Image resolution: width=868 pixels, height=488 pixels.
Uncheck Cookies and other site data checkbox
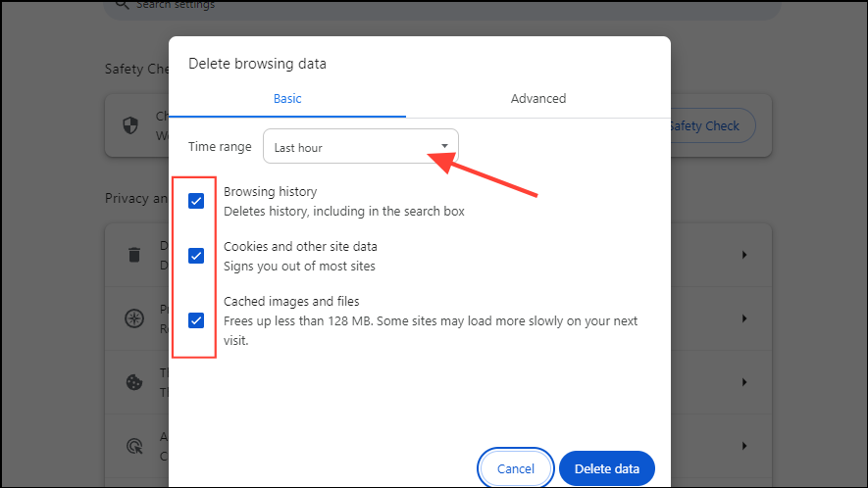pos(196,256)
